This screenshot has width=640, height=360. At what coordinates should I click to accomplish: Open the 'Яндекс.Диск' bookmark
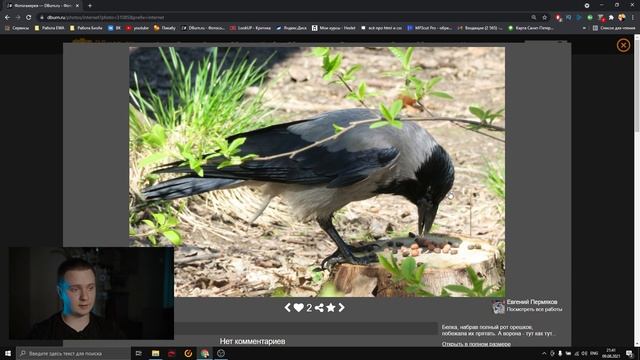pos(291,28)
